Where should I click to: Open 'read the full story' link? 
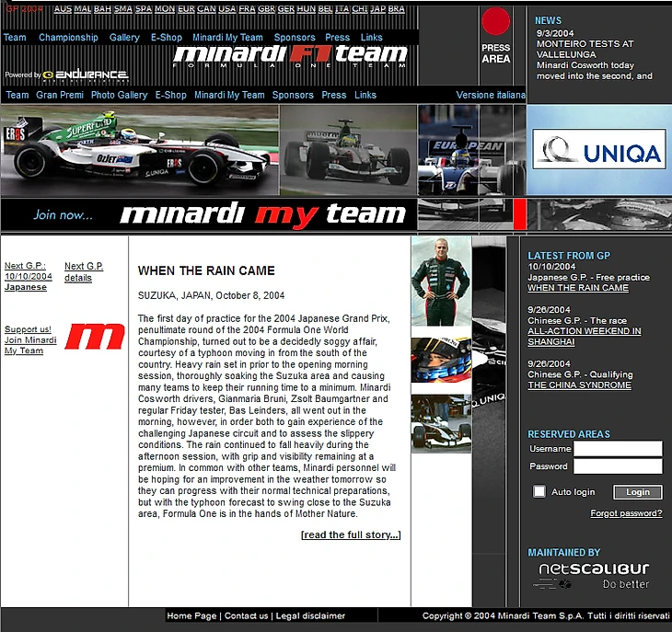pos(351,534)
